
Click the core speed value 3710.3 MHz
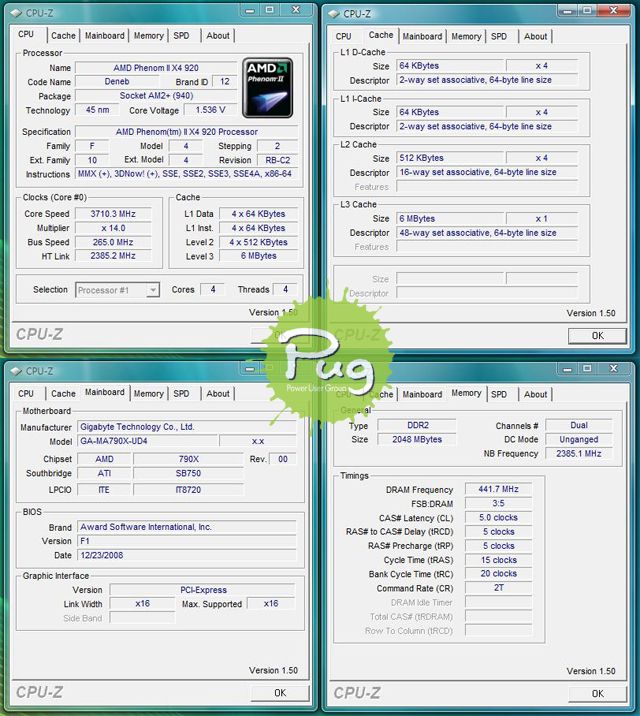(113, 214)
